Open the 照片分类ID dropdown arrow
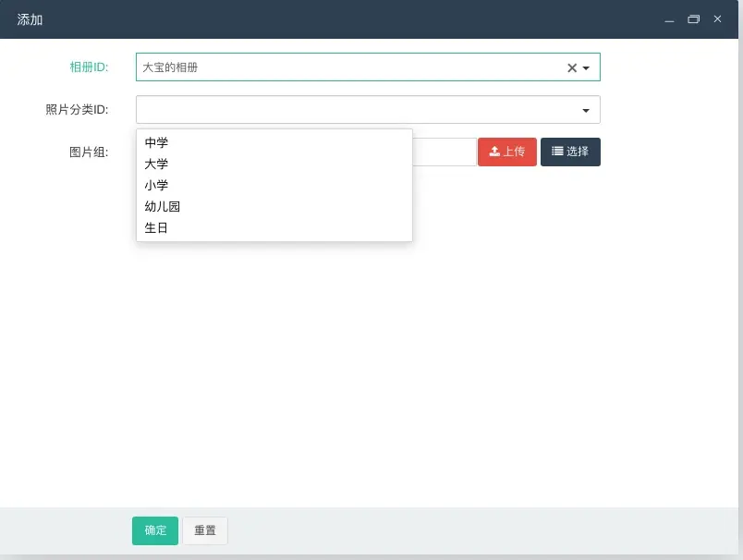The image size is (743, 560). coord(586,110)
